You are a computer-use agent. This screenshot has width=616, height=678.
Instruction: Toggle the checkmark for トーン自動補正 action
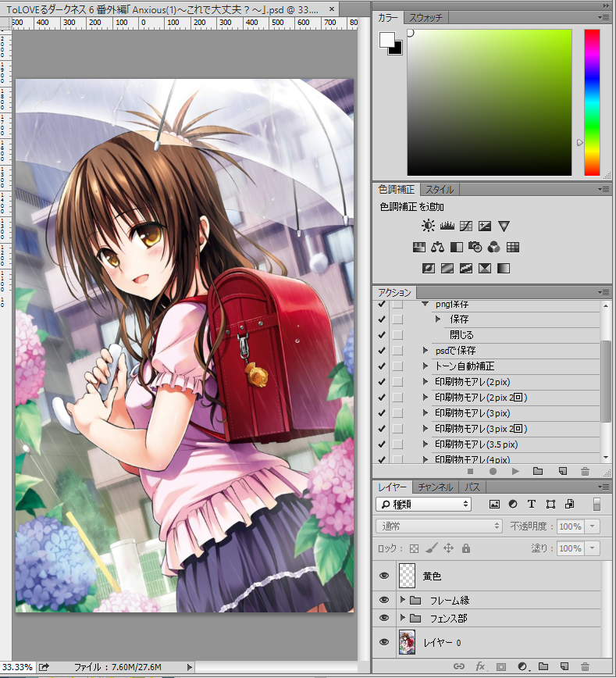pyautogui.click(x=382, y=366)
